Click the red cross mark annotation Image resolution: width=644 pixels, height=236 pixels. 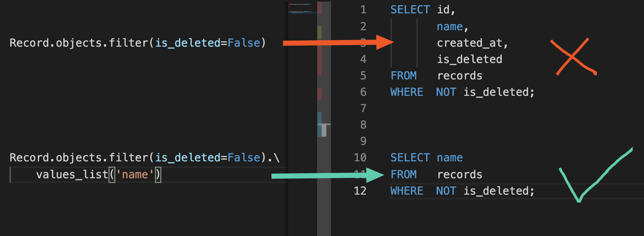click(573, 56)
